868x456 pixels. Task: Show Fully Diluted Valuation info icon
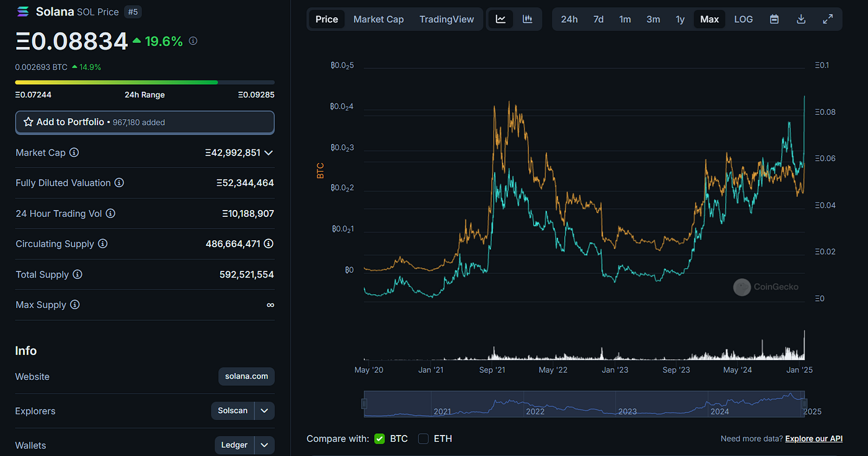click(x=119, y=183)
